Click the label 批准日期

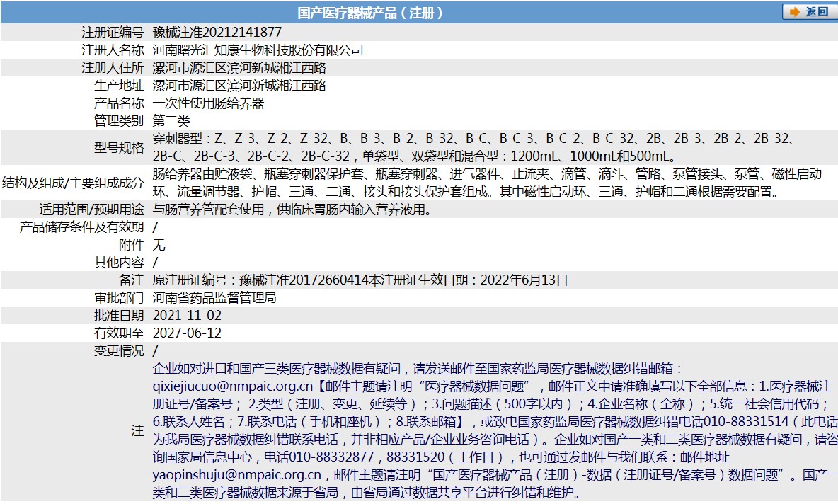(119, 315)
